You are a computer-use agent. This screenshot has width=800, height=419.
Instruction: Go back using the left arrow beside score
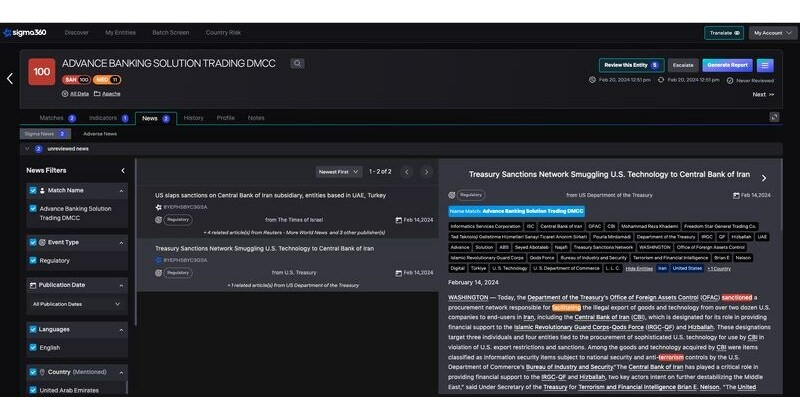9,78
